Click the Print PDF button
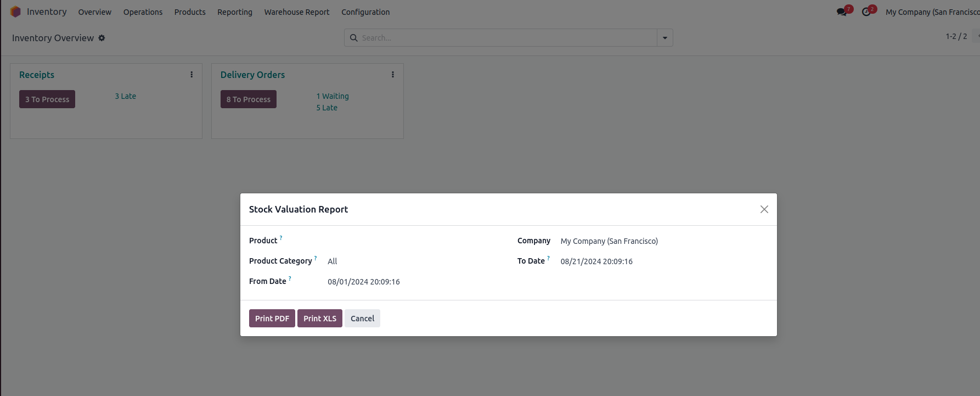980x396 pixels. pyautogui.click(x=272, y=319)
